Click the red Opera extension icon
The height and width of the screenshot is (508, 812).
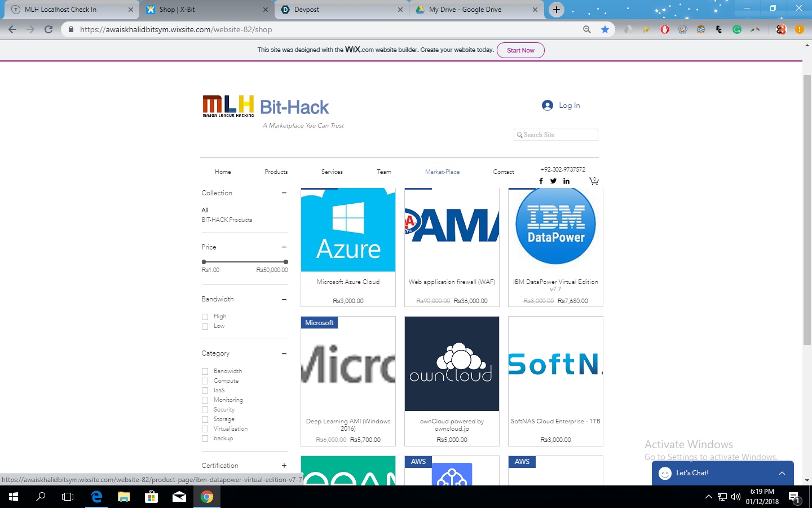tap(665, 29)
